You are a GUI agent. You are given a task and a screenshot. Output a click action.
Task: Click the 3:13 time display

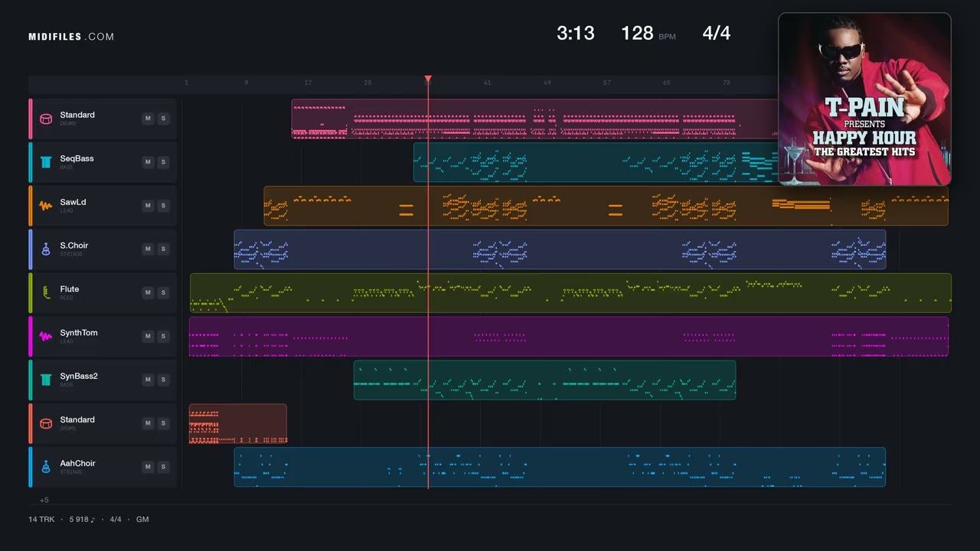576,33
